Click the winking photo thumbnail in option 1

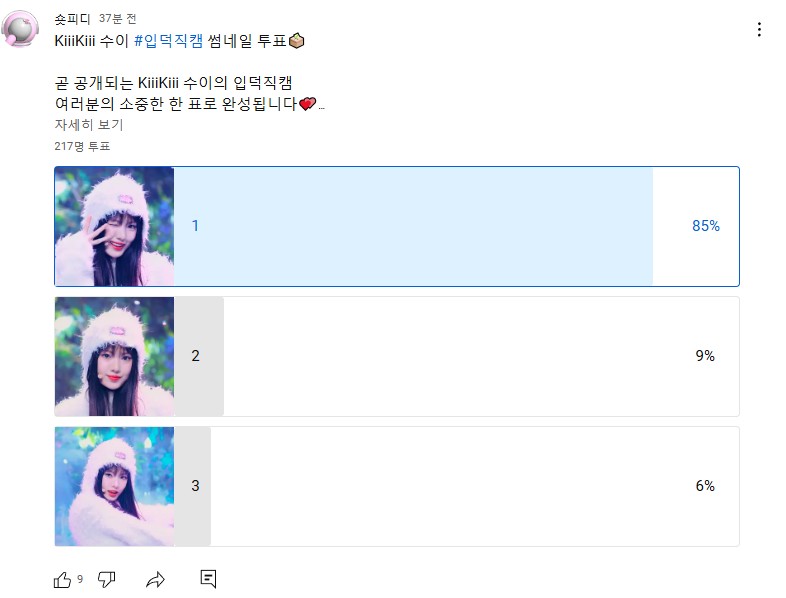click(114, 227)
